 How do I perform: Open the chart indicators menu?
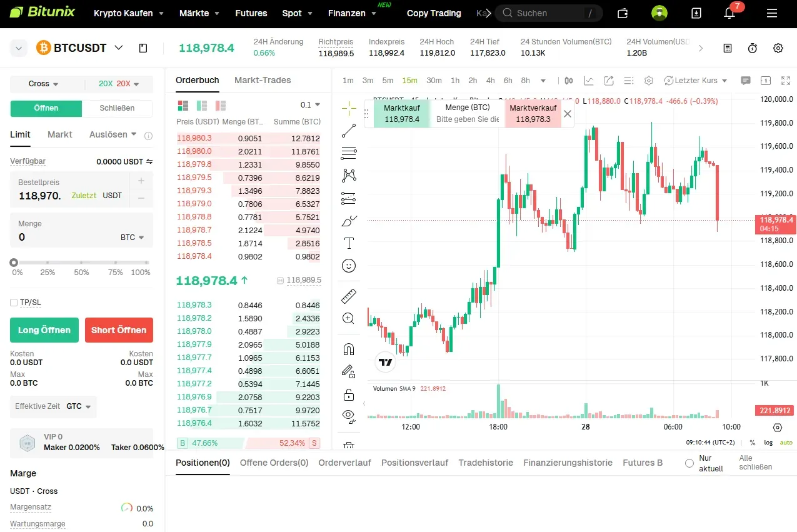(589, 81)
